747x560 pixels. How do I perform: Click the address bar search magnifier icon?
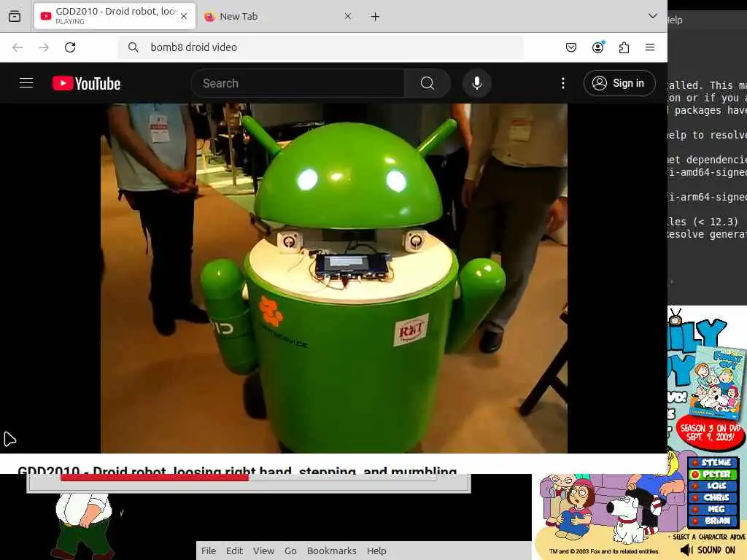point(133,47)
